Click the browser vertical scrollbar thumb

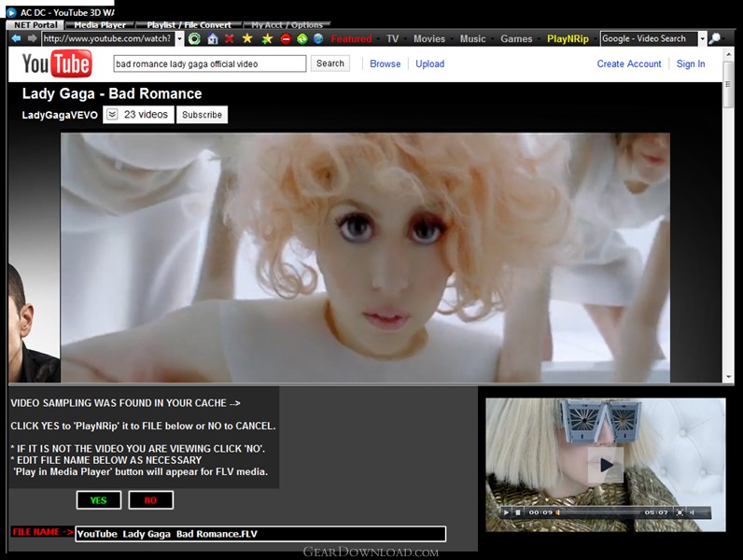click(x=728, y=84)
